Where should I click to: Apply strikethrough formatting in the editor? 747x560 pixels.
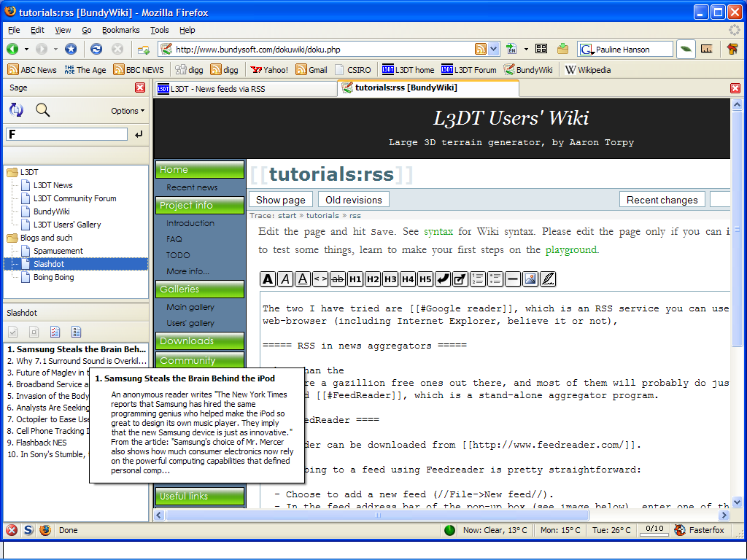tap(338, 279)
